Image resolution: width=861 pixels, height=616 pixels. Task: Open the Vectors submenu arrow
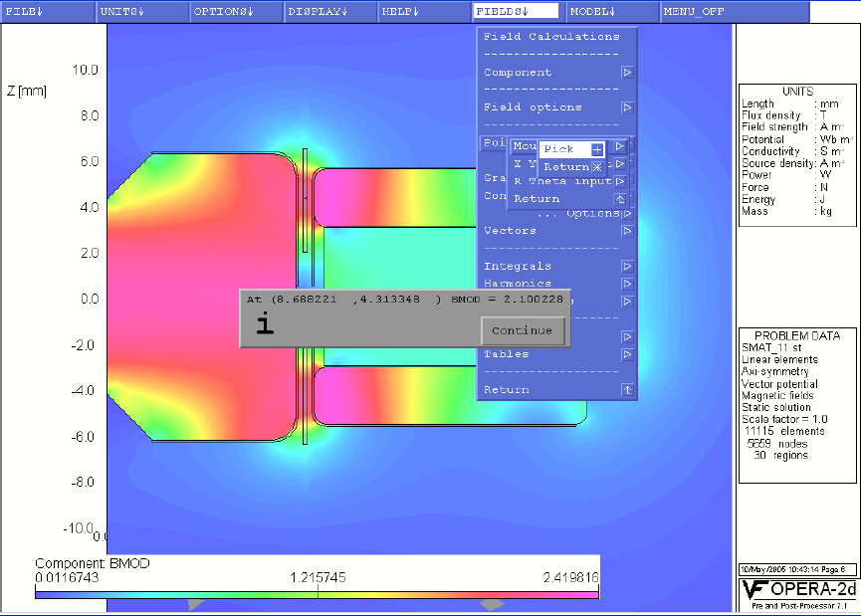click(627, 231)
